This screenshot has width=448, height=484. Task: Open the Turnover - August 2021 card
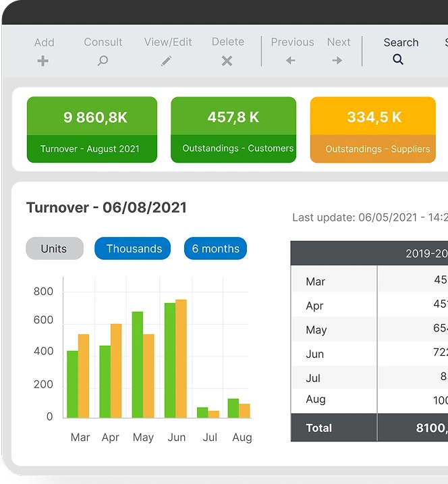(92, 130)
